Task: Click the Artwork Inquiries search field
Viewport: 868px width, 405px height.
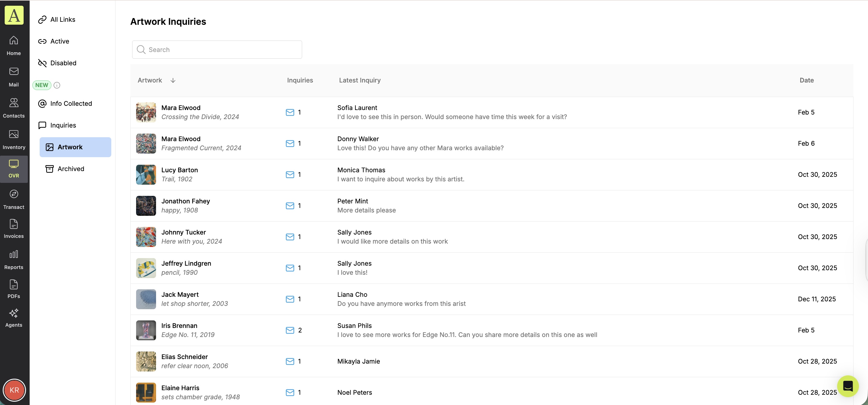Action: click(x=217, y=50)
